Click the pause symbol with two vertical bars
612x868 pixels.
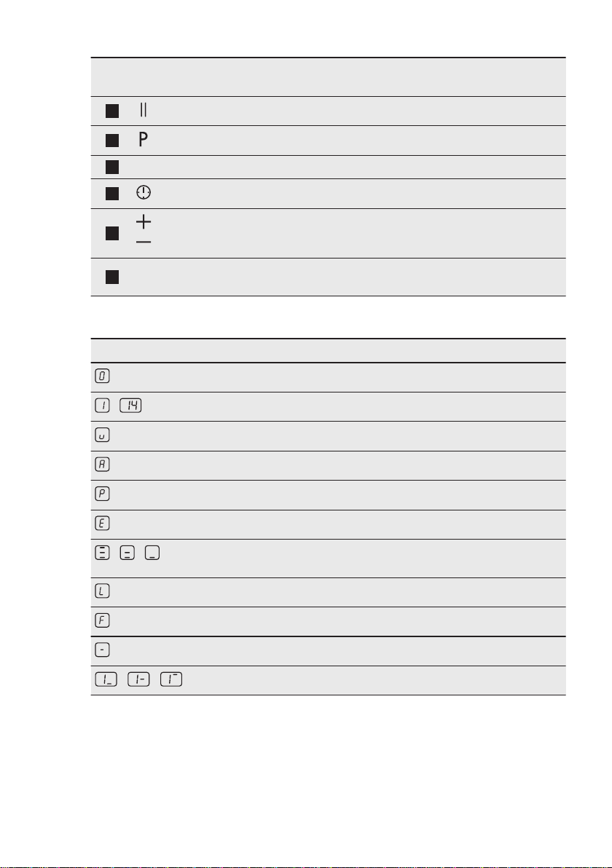(144, 110)
